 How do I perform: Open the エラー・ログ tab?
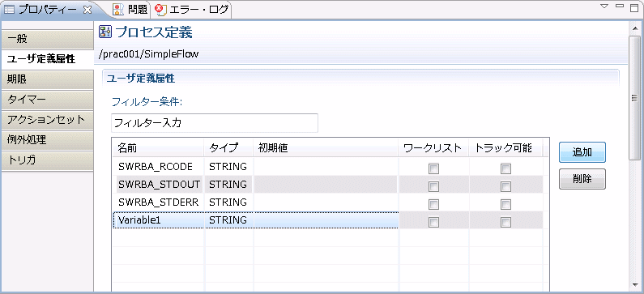[192, 10]
